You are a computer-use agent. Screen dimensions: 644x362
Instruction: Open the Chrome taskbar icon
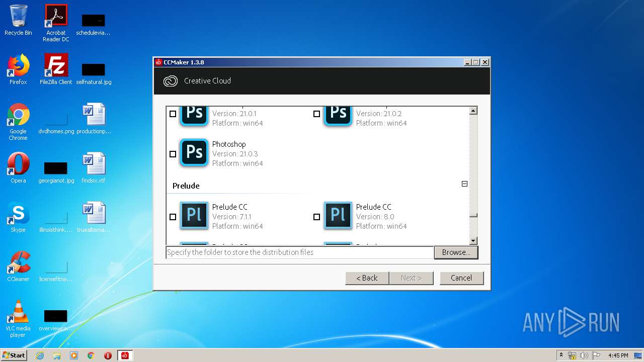(91, 355)
